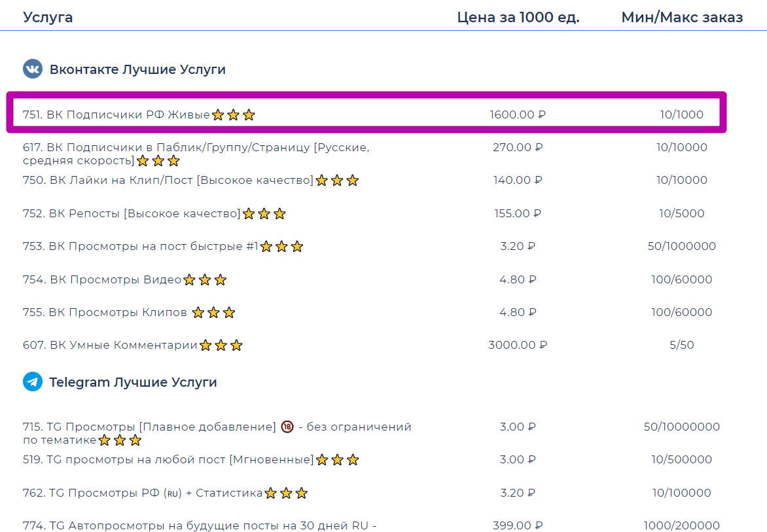Image resolution: width=767 pixels, height=532 pixels.
Task: Select service 751 ВК Подписчики РФ Живые
Action: pos(116,115)
